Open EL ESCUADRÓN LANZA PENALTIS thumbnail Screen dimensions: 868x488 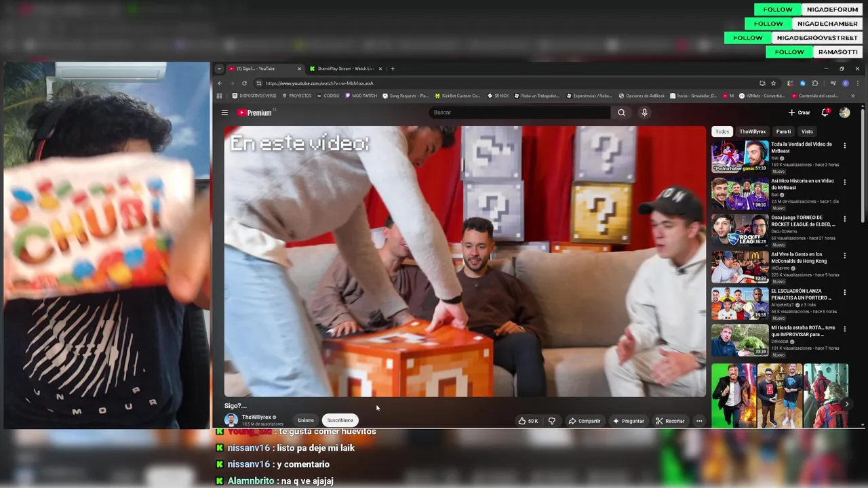[x=740, y=303]
